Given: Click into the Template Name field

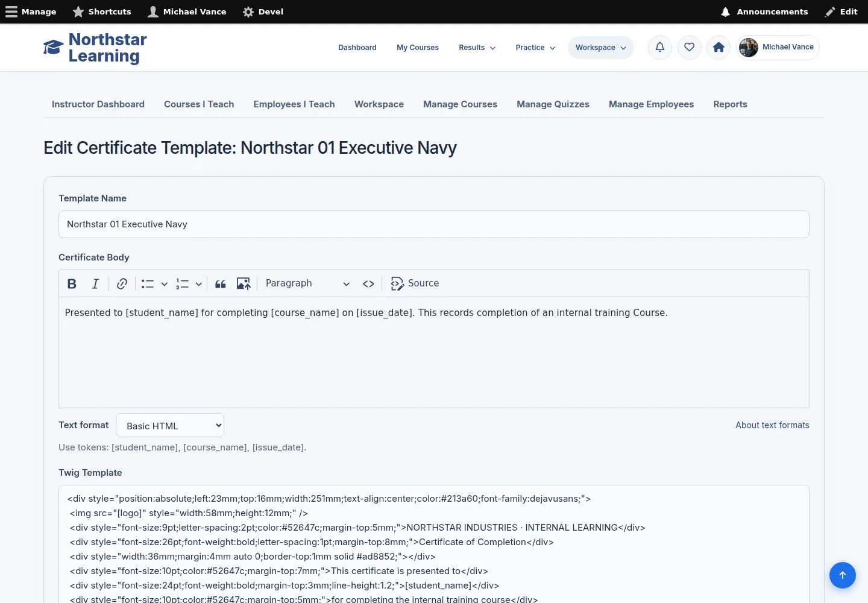Looking at the screenshot, I should coord(434,224).
